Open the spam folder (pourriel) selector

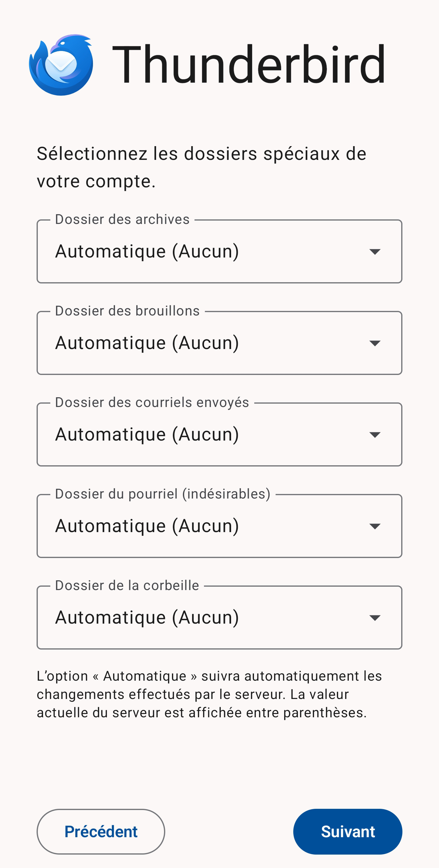[202, 526]
